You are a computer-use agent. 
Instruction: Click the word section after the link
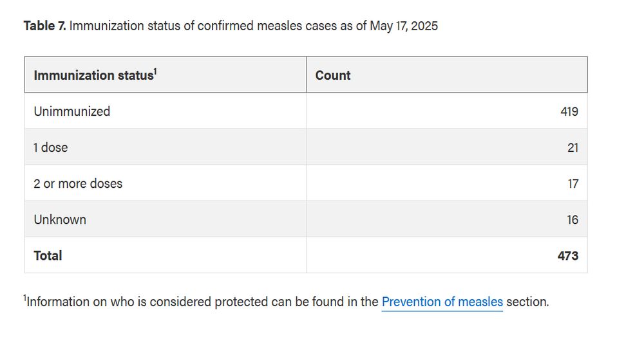(x=527, y=302)
